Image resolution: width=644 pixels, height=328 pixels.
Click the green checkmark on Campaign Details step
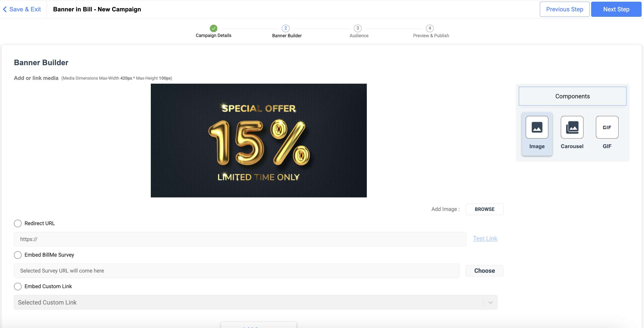click(213, 28)
